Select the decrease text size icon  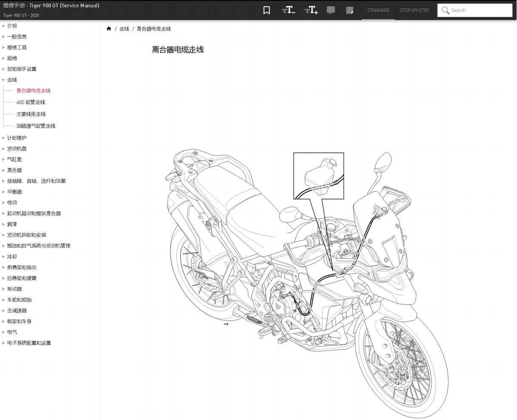pyautogui.click(x=289, y=10)
